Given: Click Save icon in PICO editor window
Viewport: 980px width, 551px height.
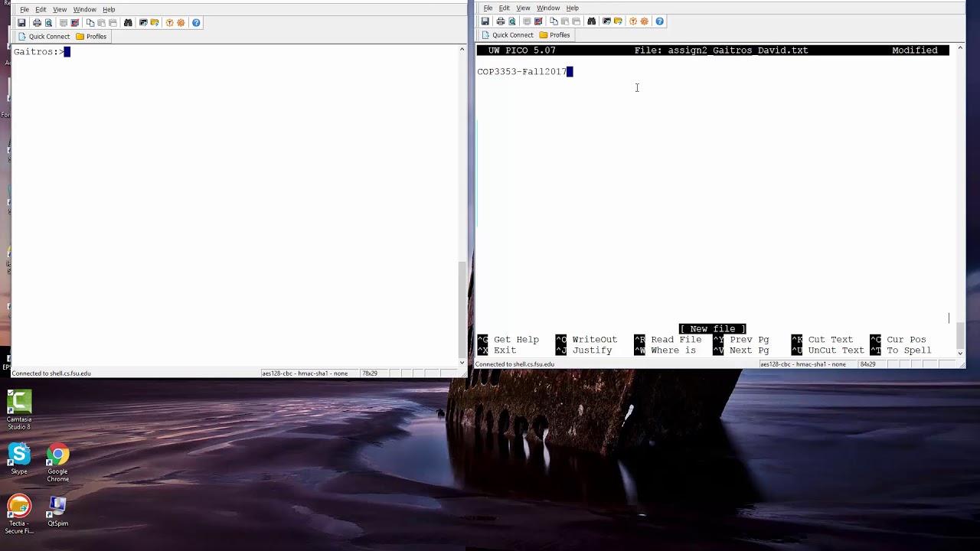Looking at the screenshot, I should [x=485, y=21].
